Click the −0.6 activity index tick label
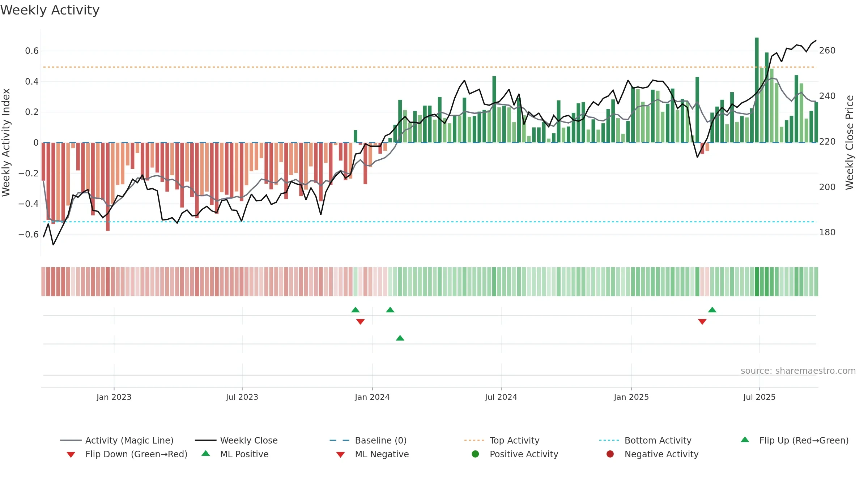The width and height of the screenshot is (868, 488). [x=29, y=234]
